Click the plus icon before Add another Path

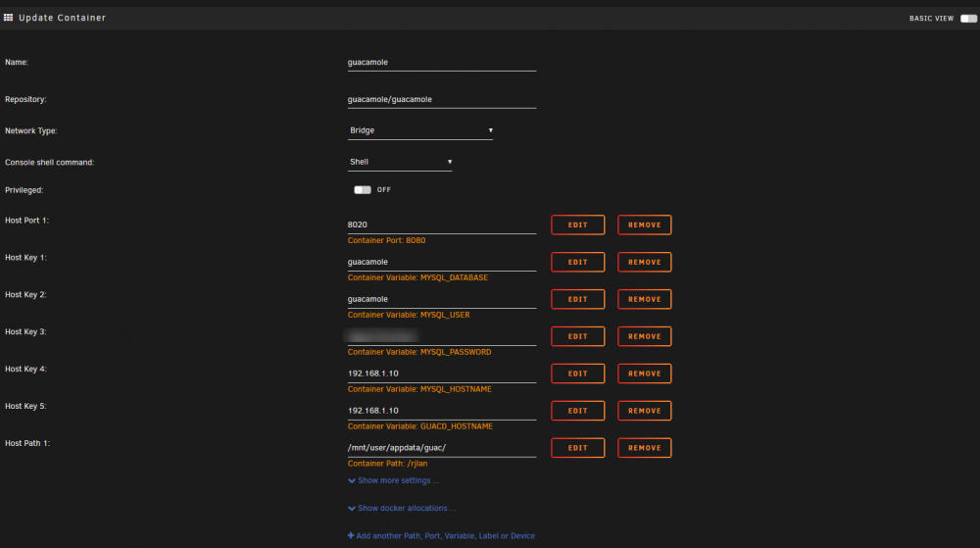pyautogui.click(x=351, y=535)
